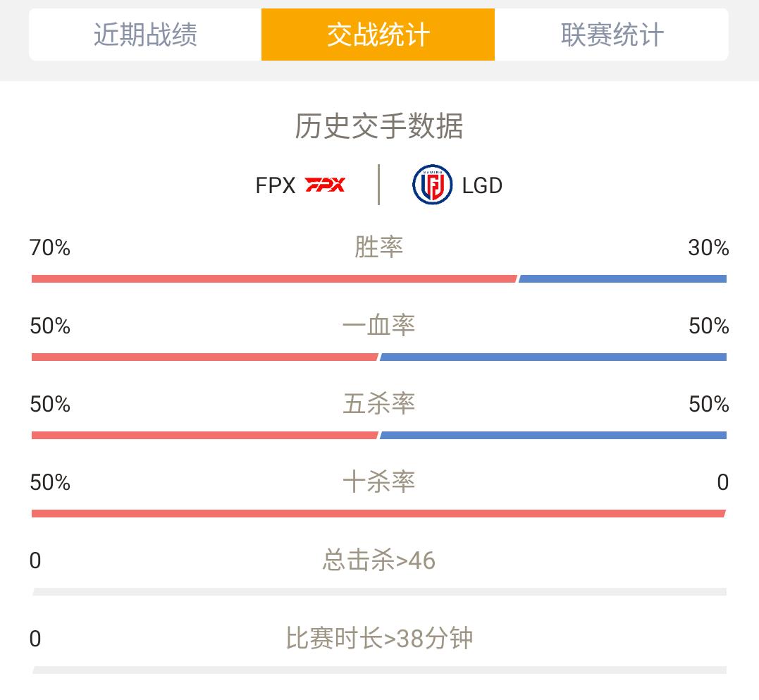Click the LGD team name

482,185
